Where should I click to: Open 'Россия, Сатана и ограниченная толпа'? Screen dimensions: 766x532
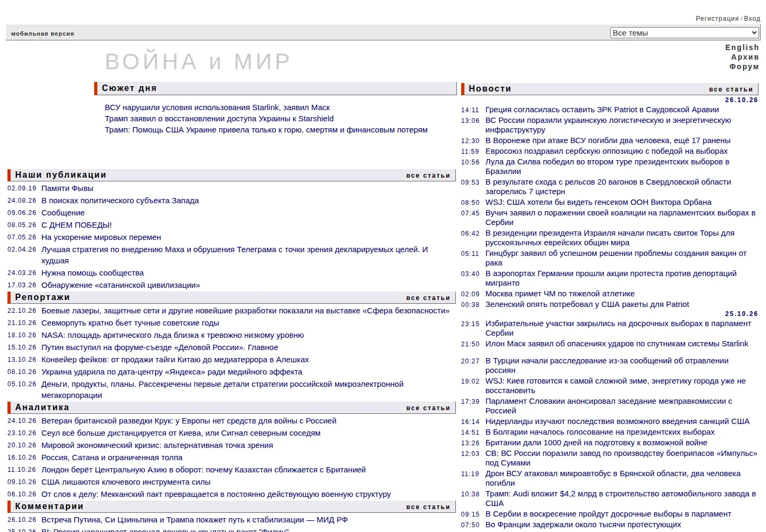click(x=112, y=458)
